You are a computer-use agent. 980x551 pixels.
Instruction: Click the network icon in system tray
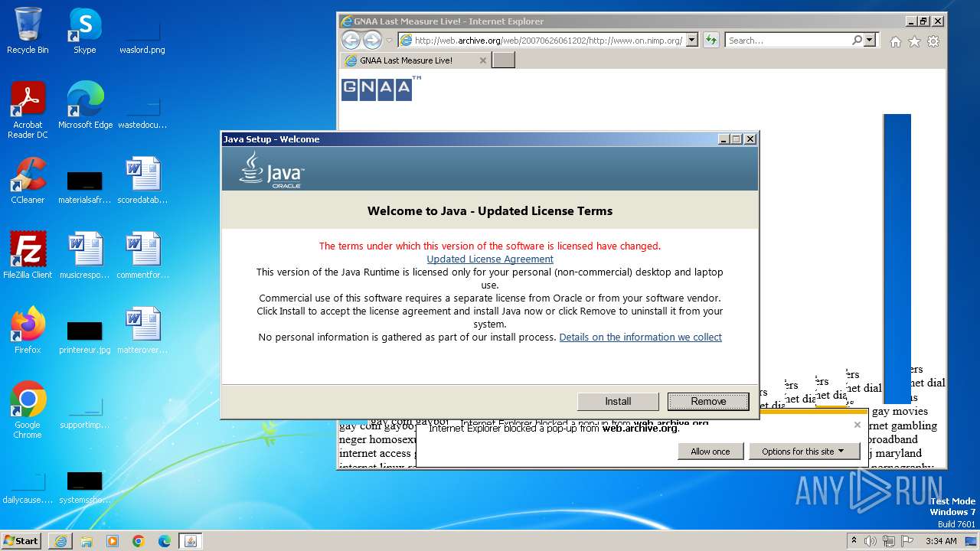890,541
